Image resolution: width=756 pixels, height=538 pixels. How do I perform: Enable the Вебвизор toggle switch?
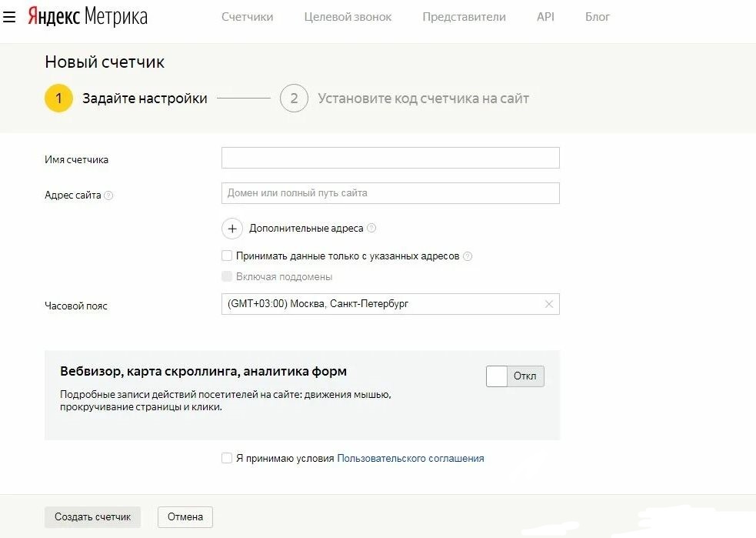tap(515, 376)
